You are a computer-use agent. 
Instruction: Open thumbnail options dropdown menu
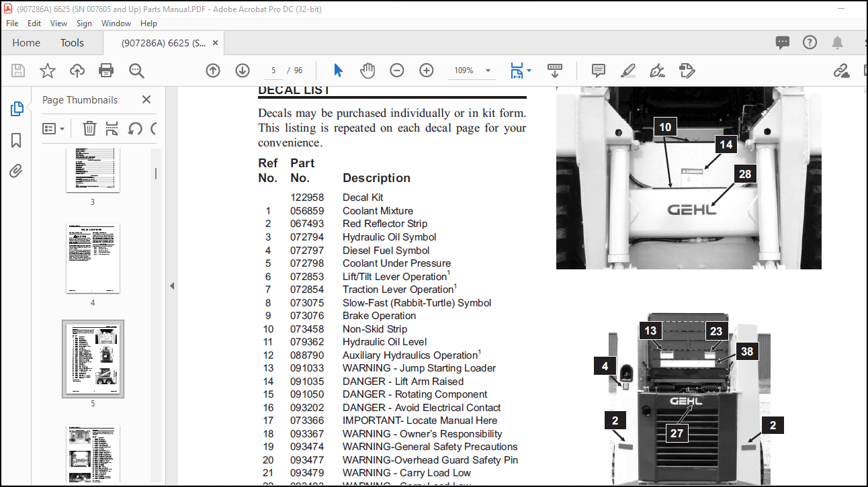tap(54, 128)
